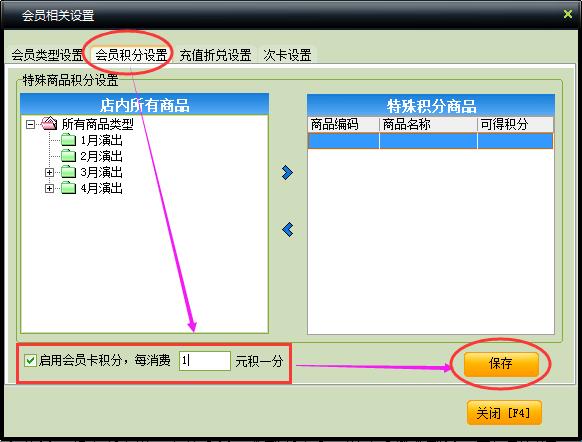This screenshot has height=442, width=582.
Task: Select the highlighted row in 特殊积分商品 table
Action: [431, 141]
